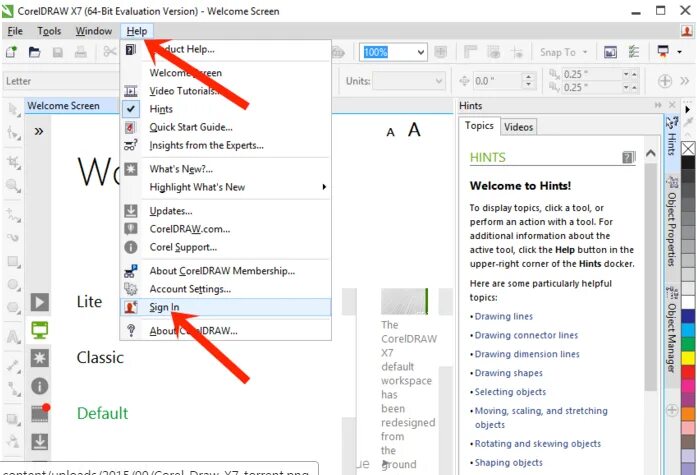Switch to the Topics tab in Hints
The width and height of the screenshot is (697, 475).
pos(479,126)
